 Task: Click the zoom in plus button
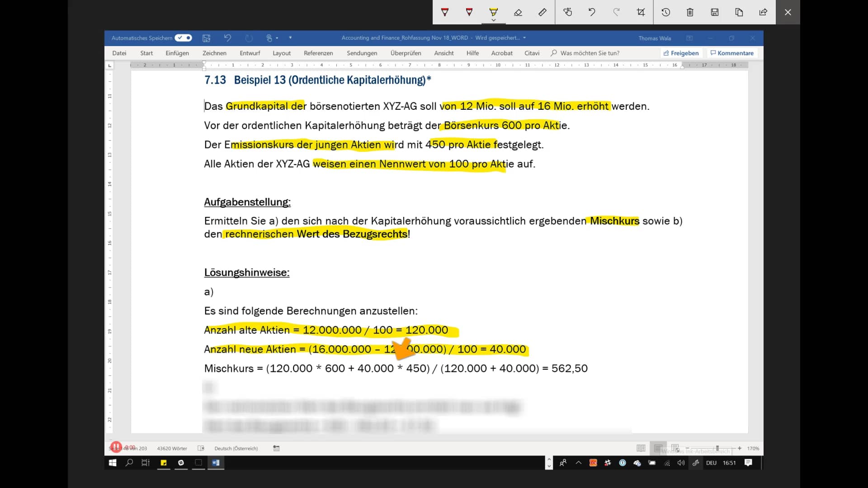point(740,448)
